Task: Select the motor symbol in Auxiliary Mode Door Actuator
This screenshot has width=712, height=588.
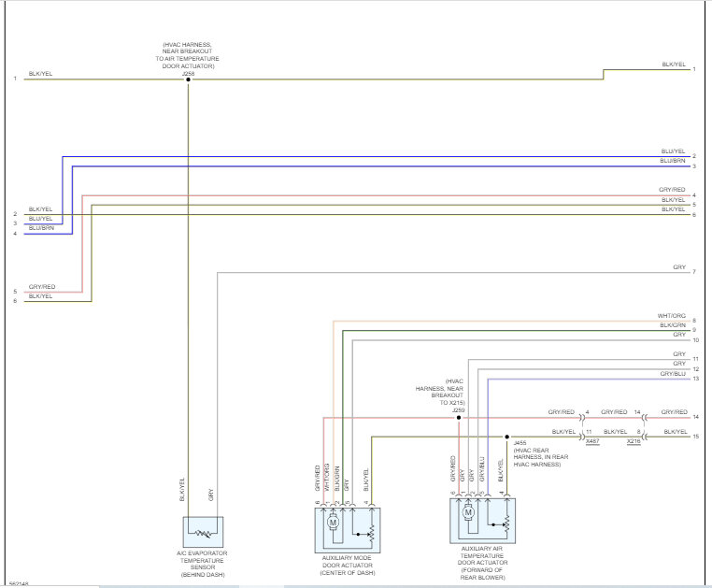Action: [x=333, y=523]
